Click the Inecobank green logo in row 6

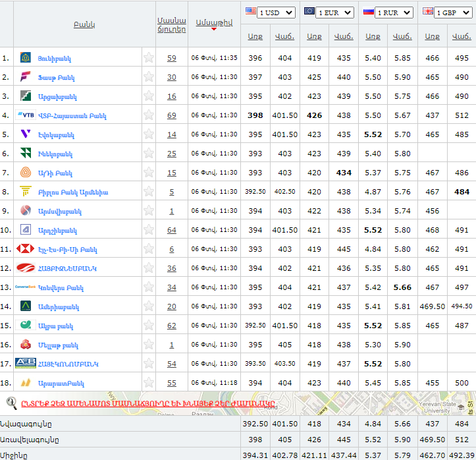[x=26, y=153]
